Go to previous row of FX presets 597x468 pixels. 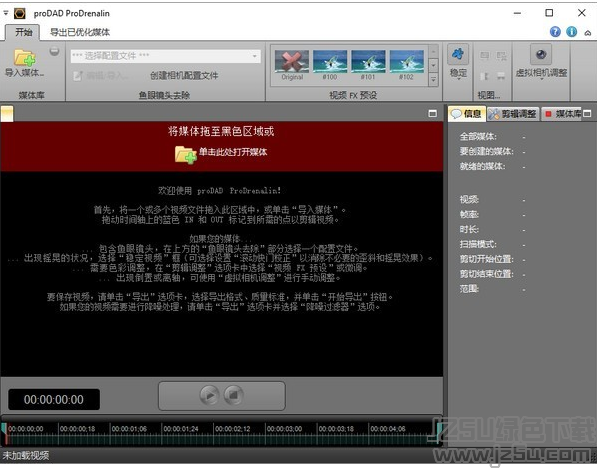click(x=433, y=51)
